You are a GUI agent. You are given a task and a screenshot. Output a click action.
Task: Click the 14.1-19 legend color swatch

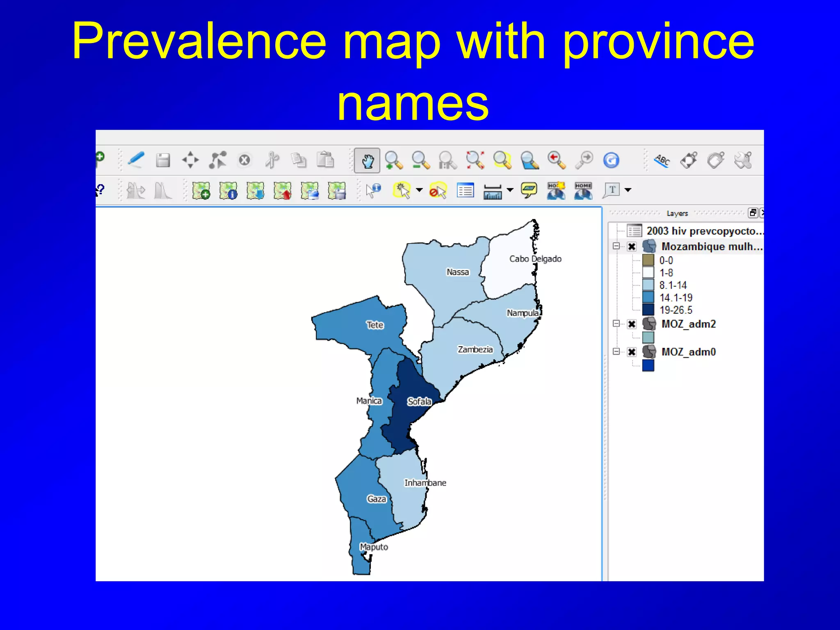[648, 297]
